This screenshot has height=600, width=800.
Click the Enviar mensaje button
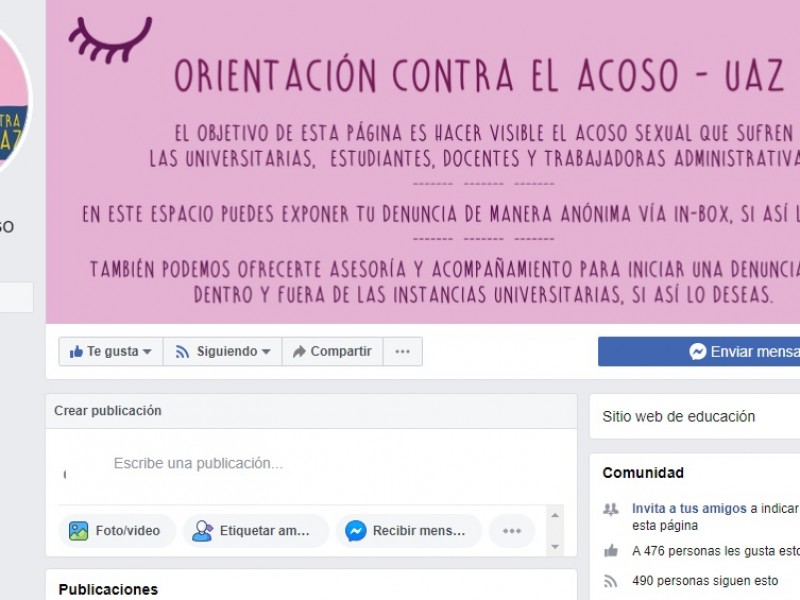(699, 351)
